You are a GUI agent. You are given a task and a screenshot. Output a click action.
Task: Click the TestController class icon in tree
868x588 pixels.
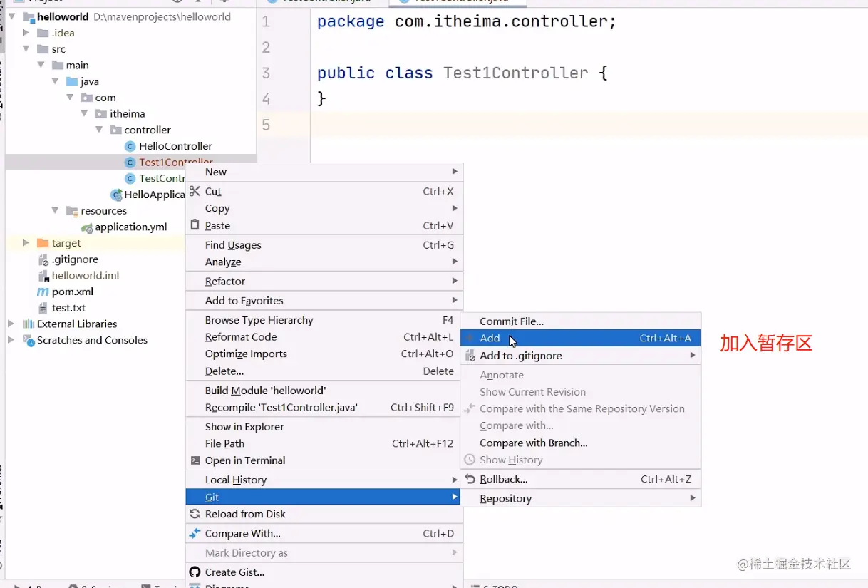130,178
